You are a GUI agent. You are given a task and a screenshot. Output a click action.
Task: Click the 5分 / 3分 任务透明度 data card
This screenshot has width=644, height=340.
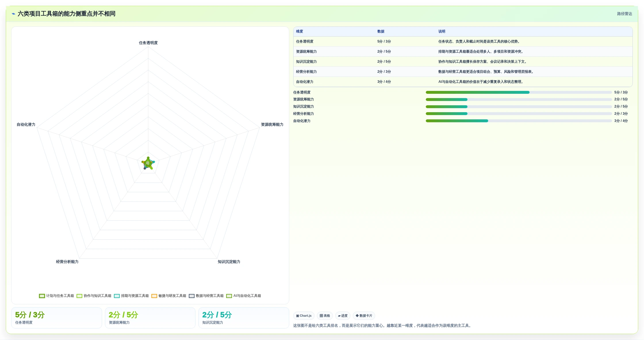coord(57,318)
